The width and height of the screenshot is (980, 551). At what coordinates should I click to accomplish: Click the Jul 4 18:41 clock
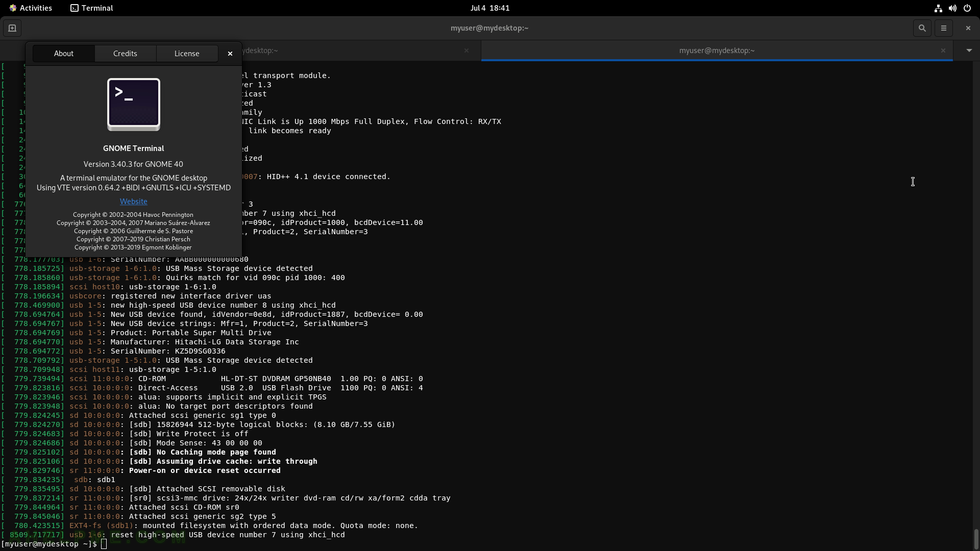[490, 8]
